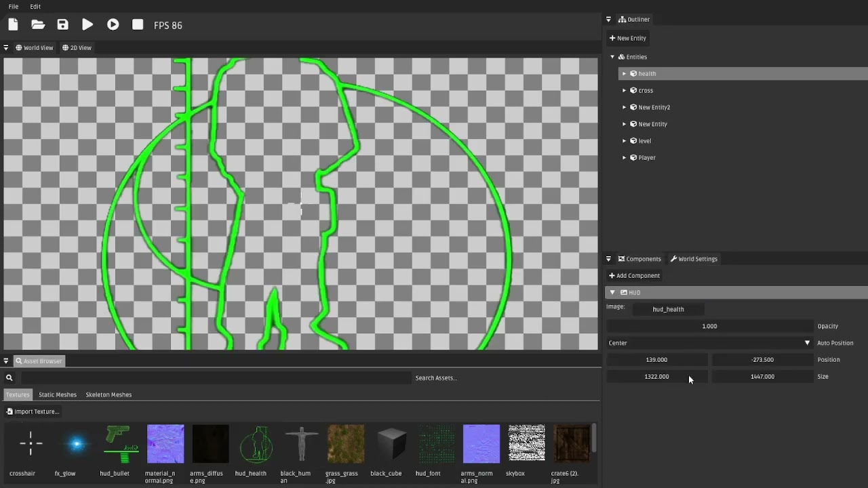Switch to the 2D View tab

77,47
